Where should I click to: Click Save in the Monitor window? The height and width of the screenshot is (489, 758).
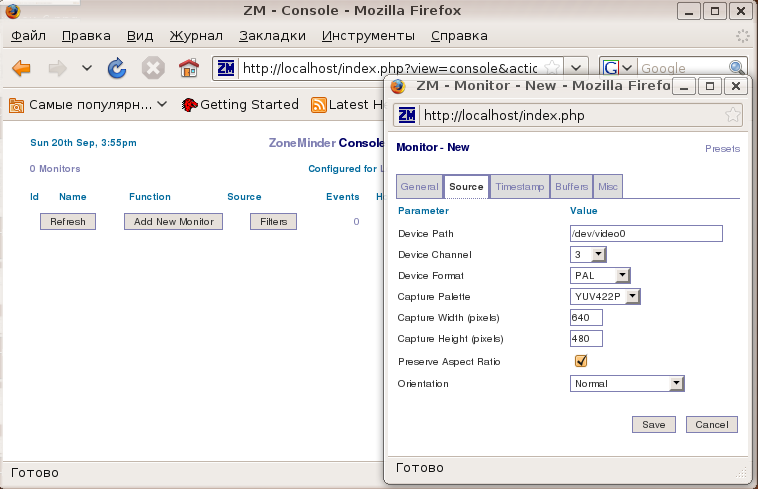pos(654,424)
